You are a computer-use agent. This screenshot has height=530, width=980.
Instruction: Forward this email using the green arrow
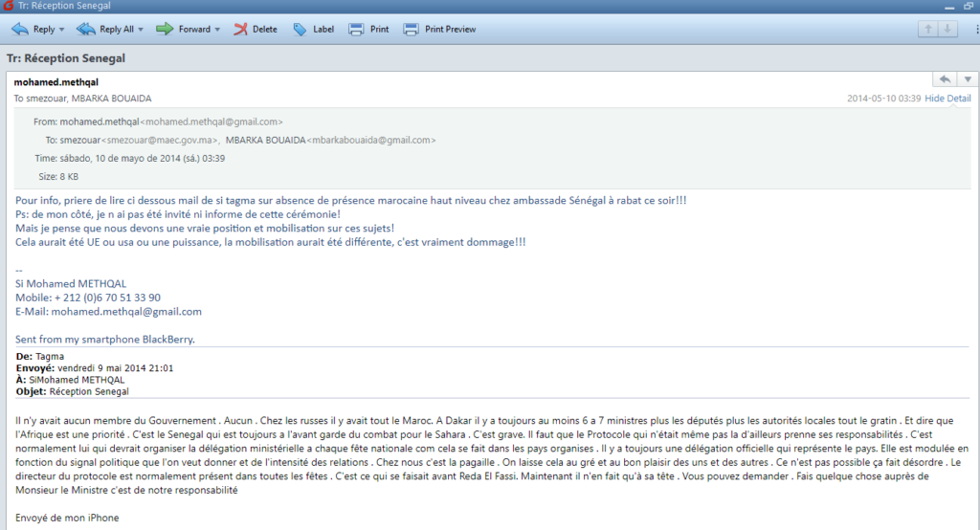[182, 30]
